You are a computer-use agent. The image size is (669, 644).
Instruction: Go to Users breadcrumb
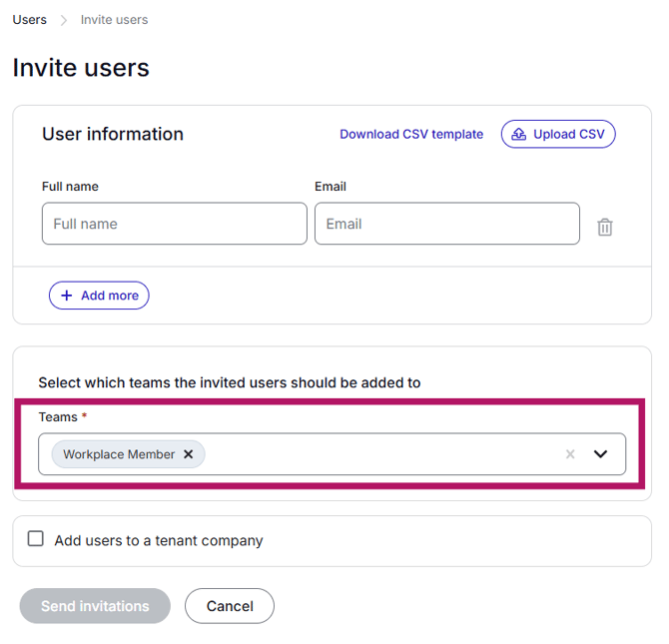29,20
